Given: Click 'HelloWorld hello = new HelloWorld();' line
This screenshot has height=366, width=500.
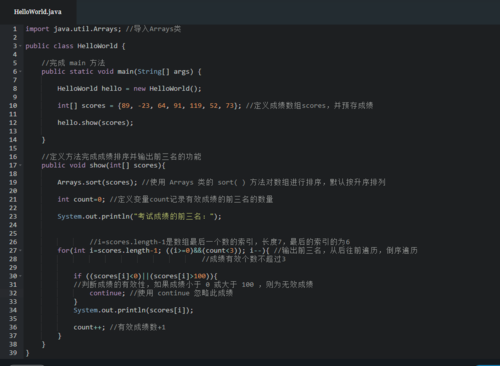Looking at the screenshot, I should pyautogui.click(x=129, y=89).
